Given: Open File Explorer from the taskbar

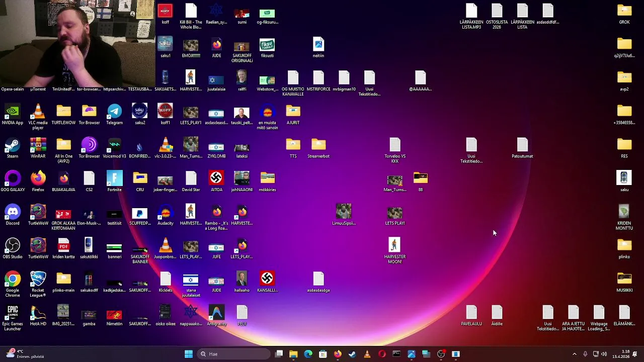Looking at the screenshot, I should coord(293,354).
